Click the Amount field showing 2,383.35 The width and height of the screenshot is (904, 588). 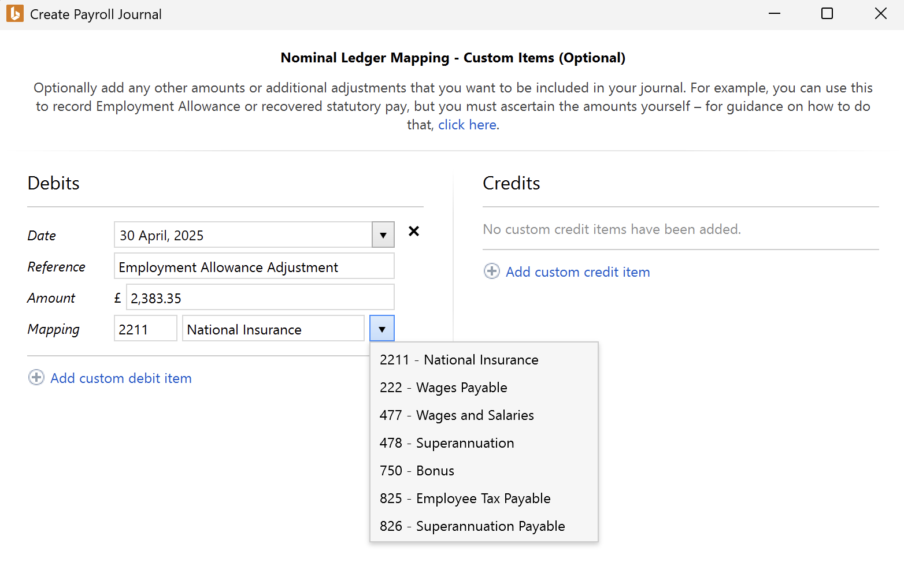(260, 297)
